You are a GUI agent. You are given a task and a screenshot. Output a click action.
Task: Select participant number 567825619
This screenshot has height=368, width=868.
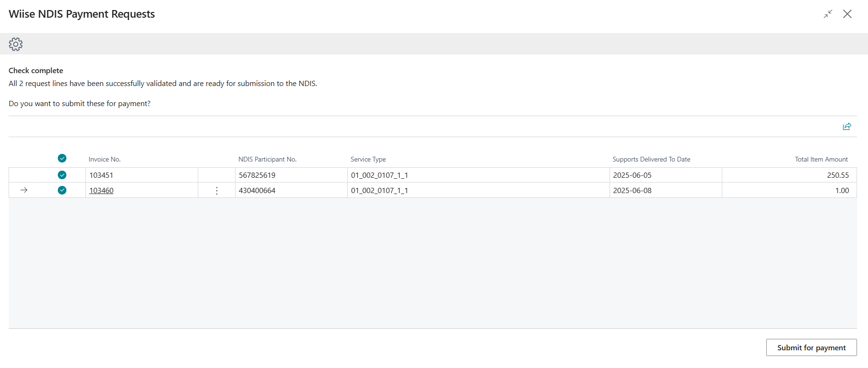pos(291,175)
